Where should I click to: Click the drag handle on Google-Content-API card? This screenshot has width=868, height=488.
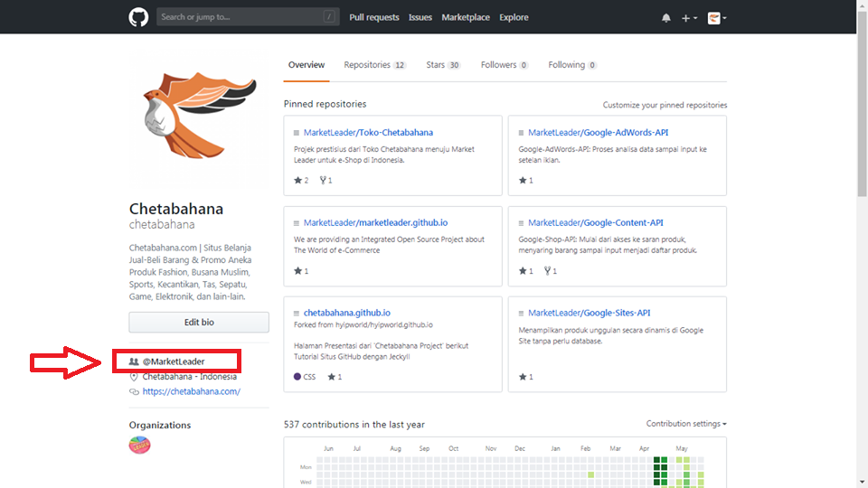(521, 223)
